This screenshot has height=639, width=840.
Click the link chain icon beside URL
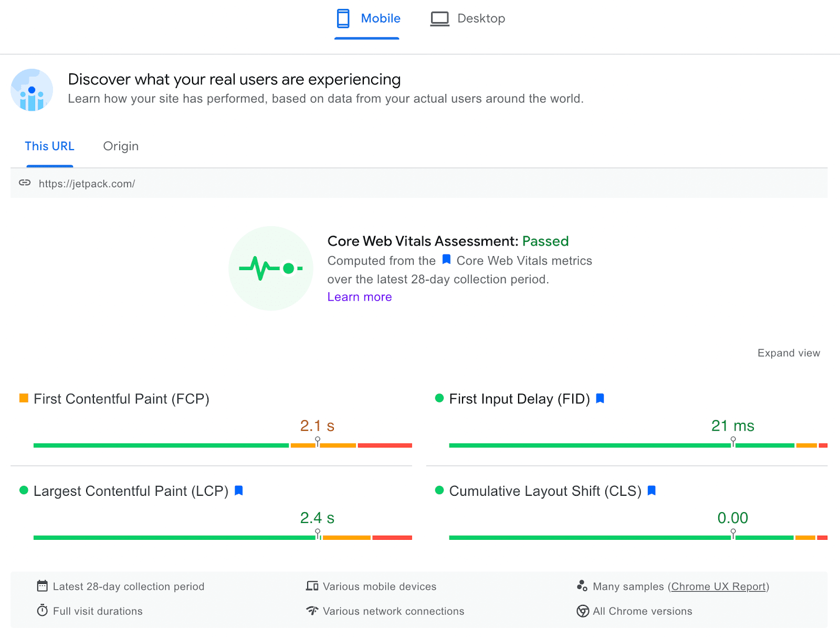[x=25, y=183]
